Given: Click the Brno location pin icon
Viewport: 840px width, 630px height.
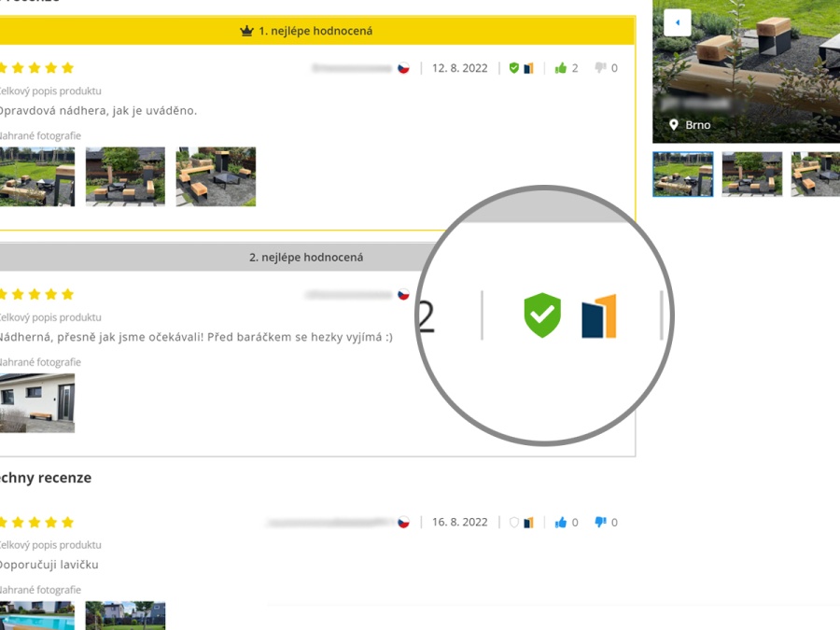Looking at the screenshot, I should (x=673, y=124).
